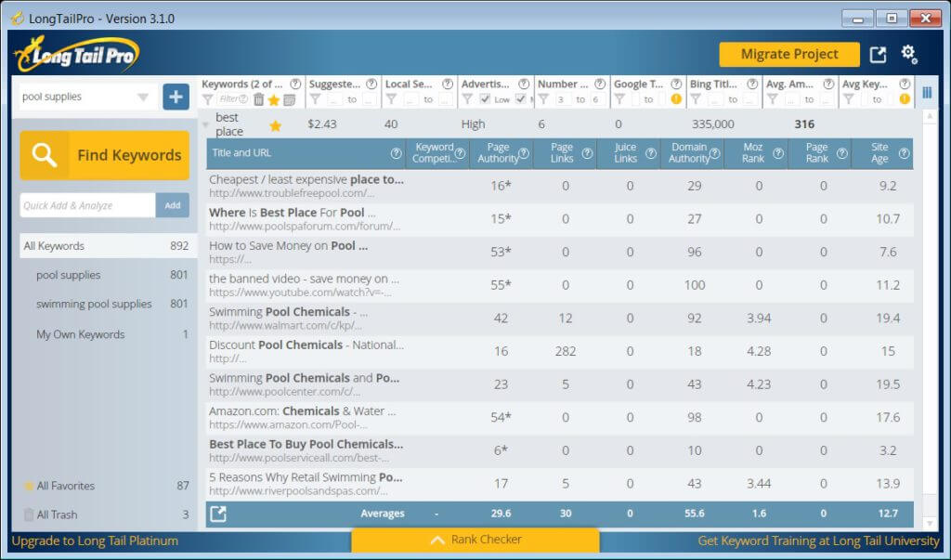Open the pool supplies project dropdown

(x=143, y=98)
